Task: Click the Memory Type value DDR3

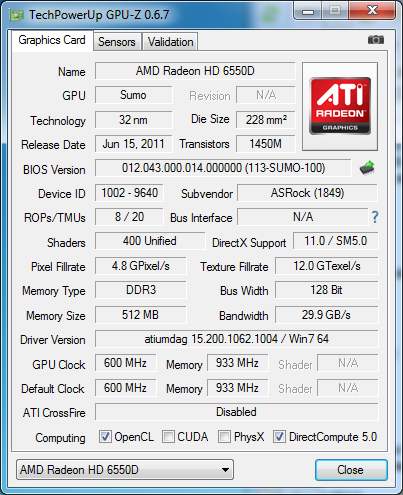Action: [x=140, y=290]
